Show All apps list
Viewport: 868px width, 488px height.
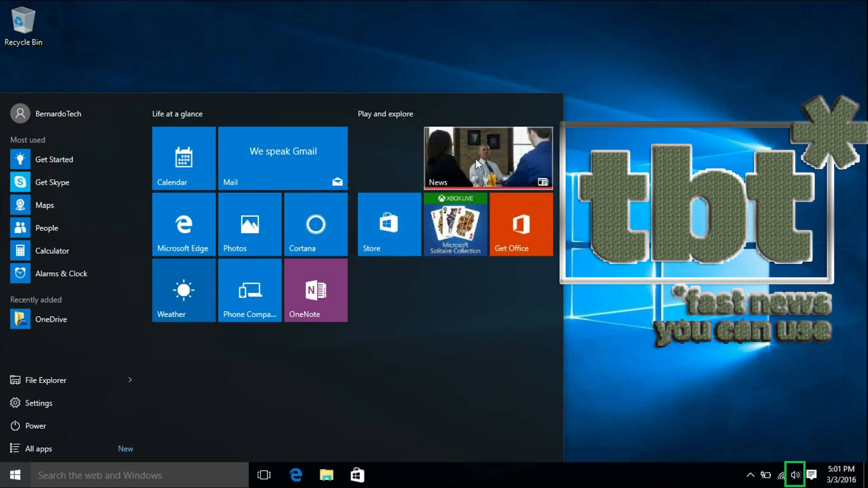click(x=31, y=448)
